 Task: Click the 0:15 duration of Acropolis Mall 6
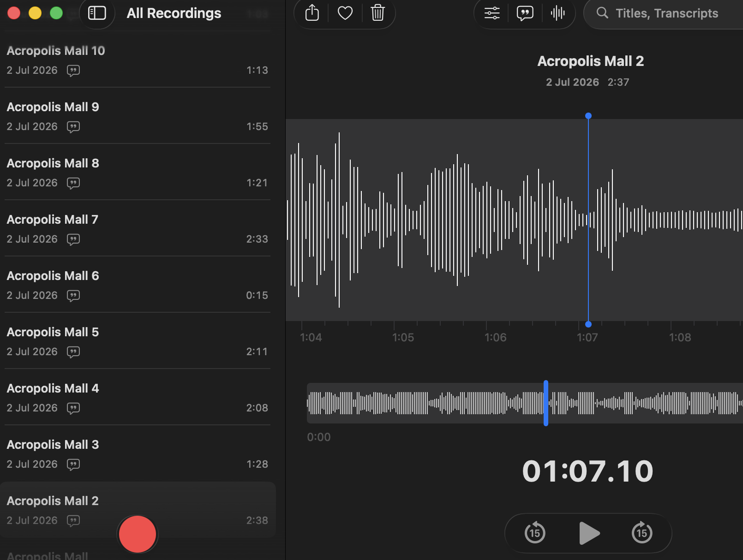(x=257, y=295)
